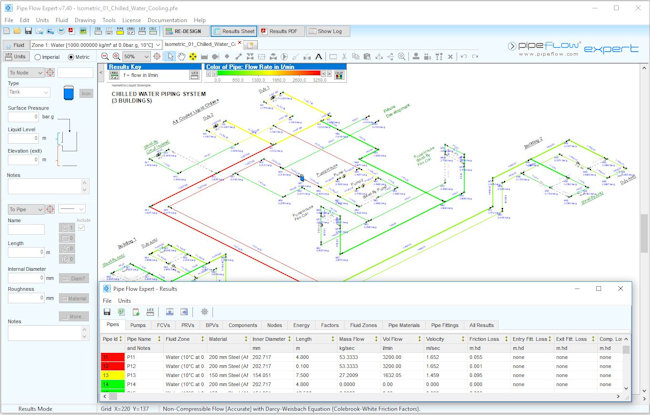Click the zoom in magnifier icon
This screenshot has height=415, width=650.
[x=116, y=56]
